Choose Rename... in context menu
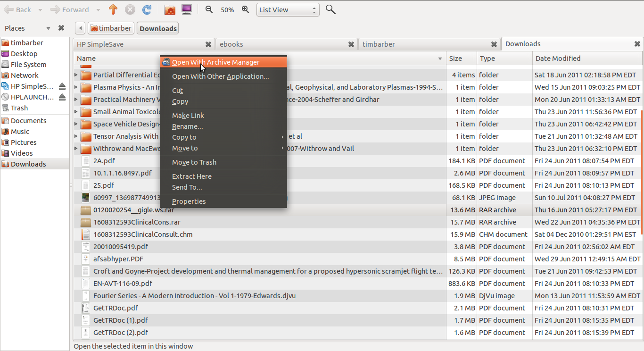The height and width of the screenshot is (351, 644). click(x=223, y=126)
